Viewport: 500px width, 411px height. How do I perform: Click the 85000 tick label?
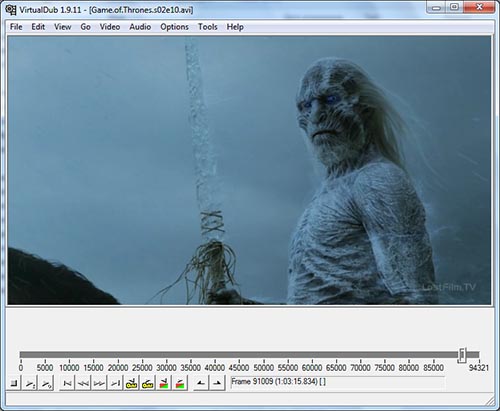[x=433, y=368]
